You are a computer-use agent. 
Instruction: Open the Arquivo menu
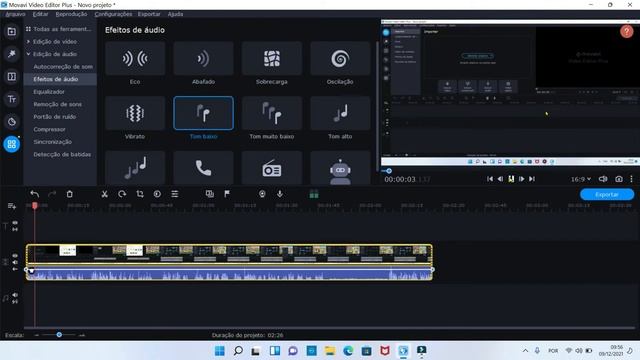click(15, 14)
